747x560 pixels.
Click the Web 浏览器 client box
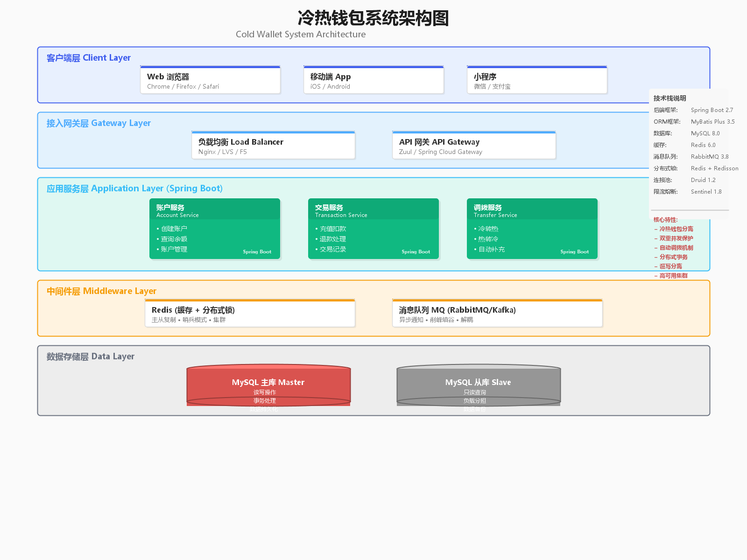tap(210, 80)
